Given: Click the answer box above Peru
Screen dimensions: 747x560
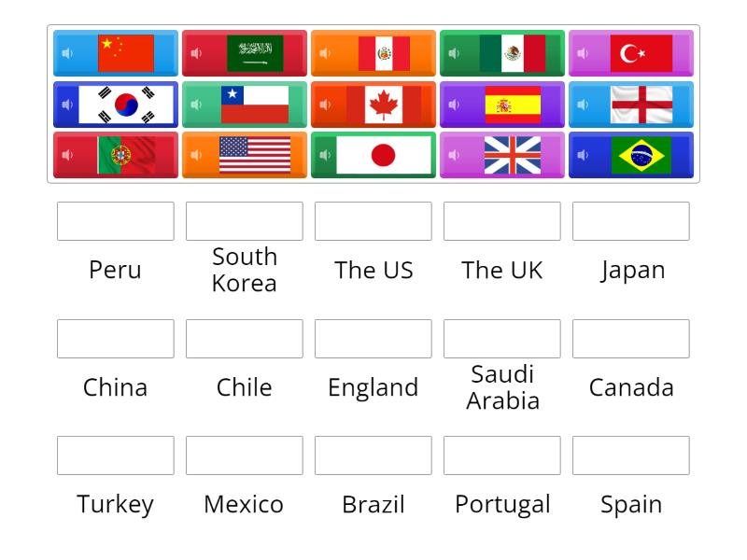Looking at the screenshot, I should [x=115, y=221].
